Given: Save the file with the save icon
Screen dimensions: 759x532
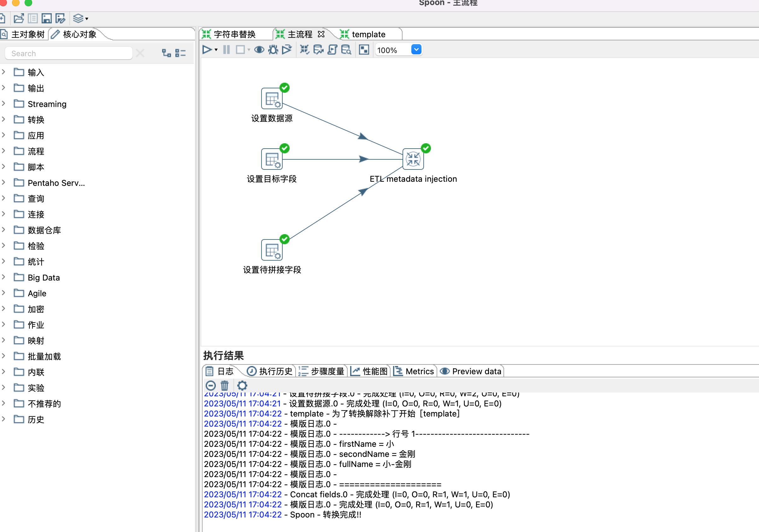Looking at the screenshot, I should [46, 18].
